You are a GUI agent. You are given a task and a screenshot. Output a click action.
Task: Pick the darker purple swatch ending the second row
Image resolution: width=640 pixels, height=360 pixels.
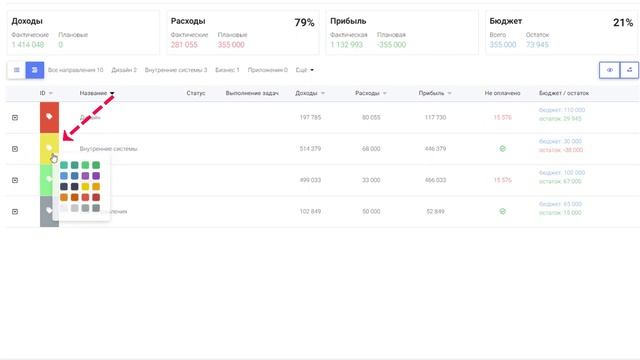click(96, 176)
